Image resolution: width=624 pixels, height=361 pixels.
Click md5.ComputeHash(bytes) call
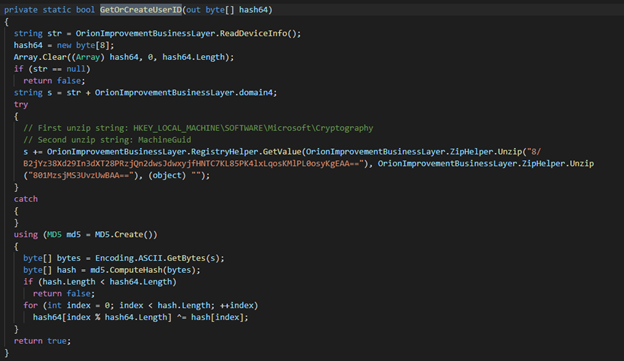click(x=143, y=270)
